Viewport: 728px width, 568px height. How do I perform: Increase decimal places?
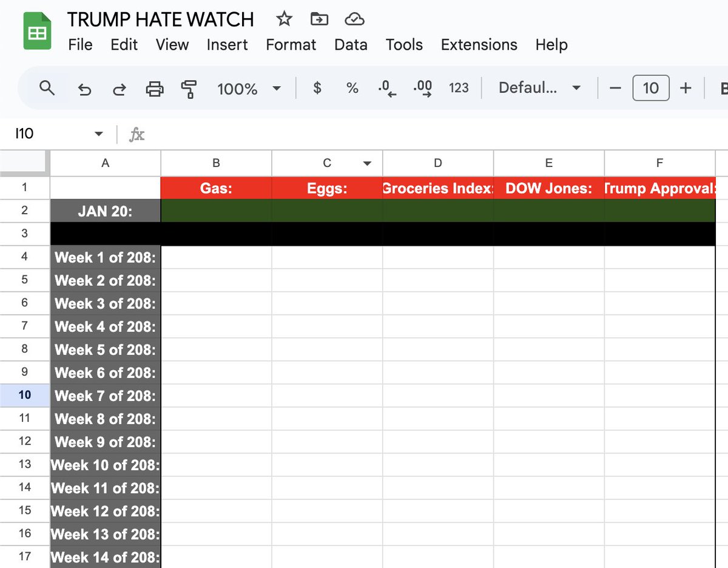tap(423, 89)
